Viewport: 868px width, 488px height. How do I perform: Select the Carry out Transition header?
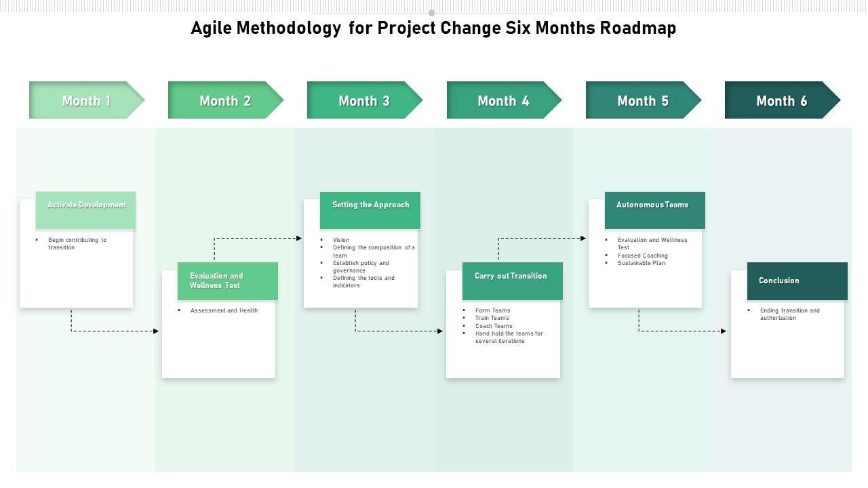(x=512, y=281)
